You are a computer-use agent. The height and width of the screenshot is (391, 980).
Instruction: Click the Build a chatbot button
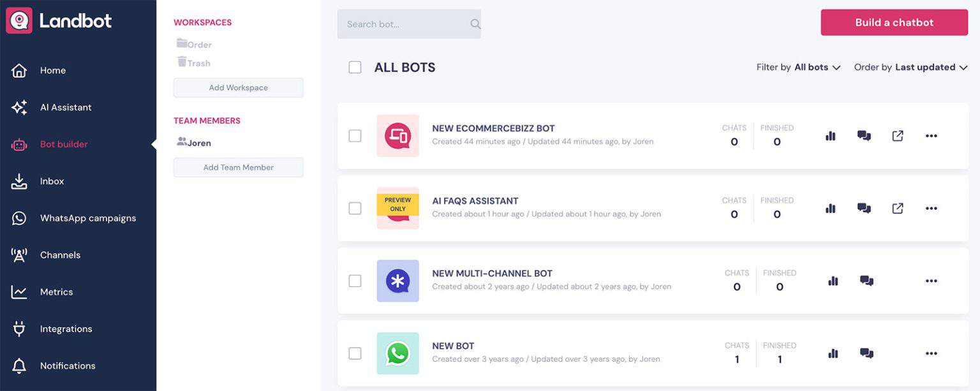(894, 22)
